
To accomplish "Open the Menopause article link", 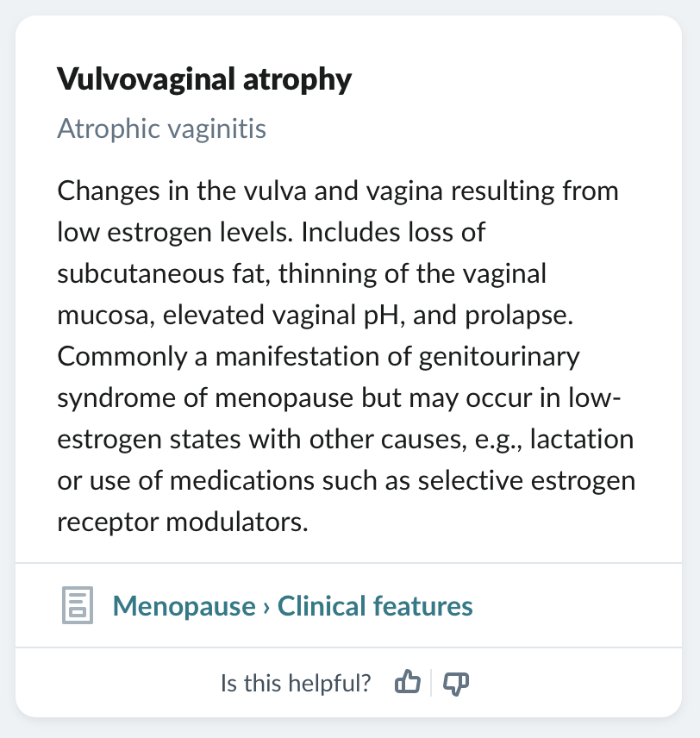I will (184, 606).
